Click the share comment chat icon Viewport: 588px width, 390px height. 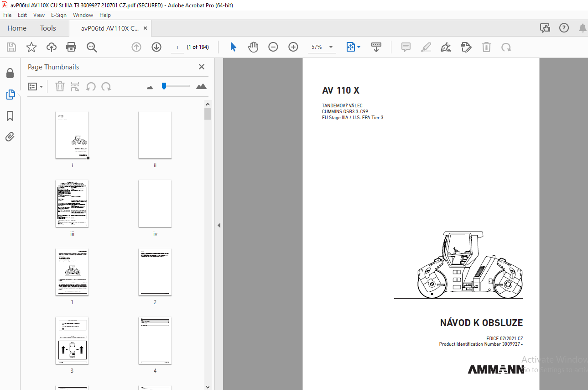545,28
